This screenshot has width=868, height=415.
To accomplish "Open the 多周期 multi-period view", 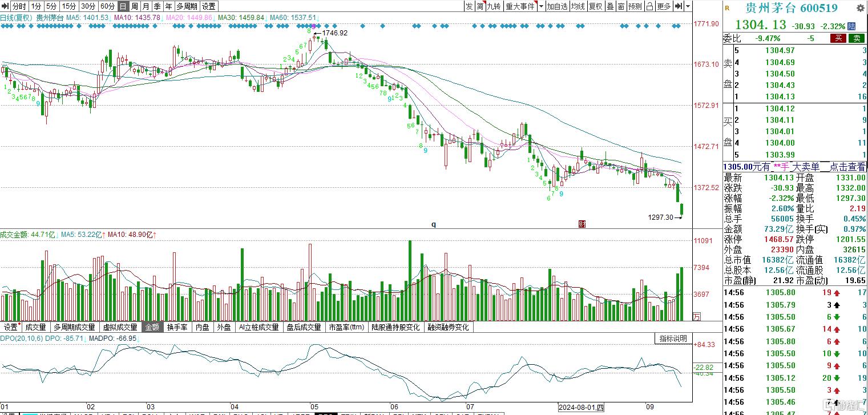I will point(187,6).
